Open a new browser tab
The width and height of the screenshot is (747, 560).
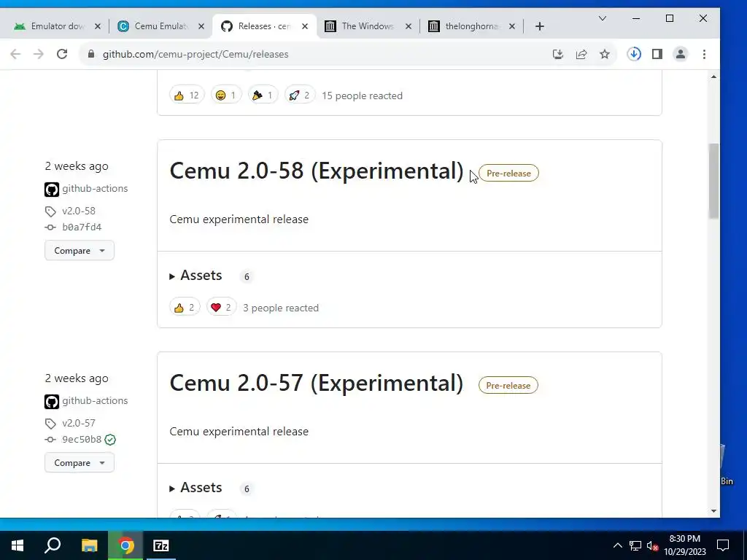539,26
